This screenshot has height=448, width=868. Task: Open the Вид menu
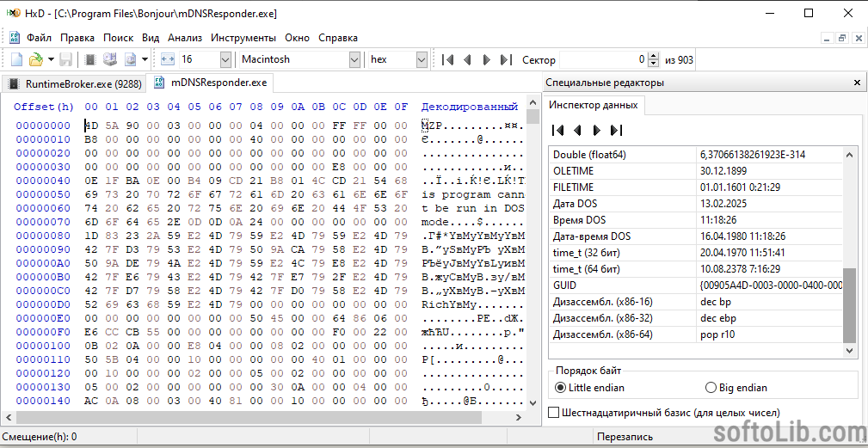pyautogui.click(x=151, y=38)
